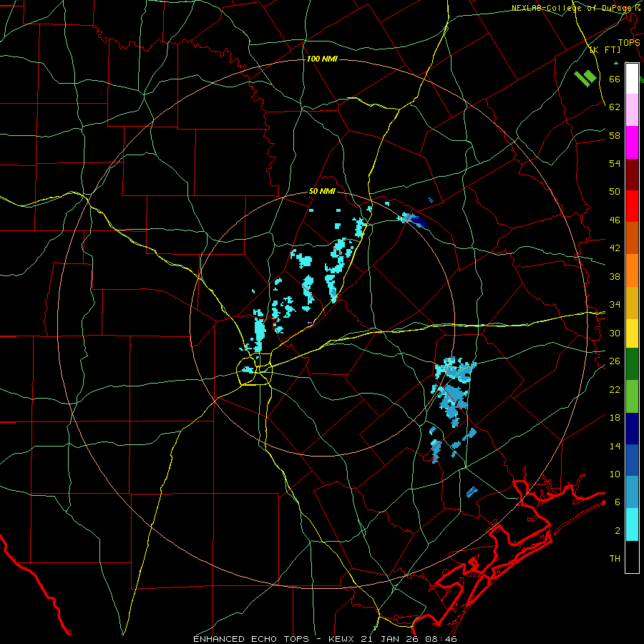
Task: Click the gold legend swatch near 34
Action: click(632, 303)
